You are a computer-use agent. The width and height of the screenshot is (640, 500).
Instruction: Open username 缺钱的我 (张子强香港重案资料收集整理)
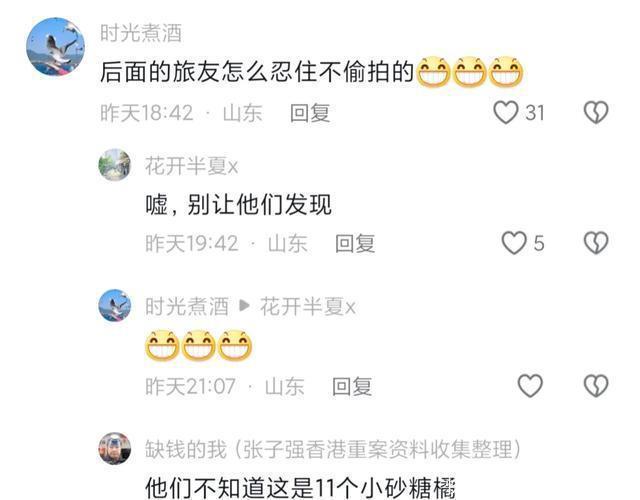pyautogui.click(x=333, y=449)
